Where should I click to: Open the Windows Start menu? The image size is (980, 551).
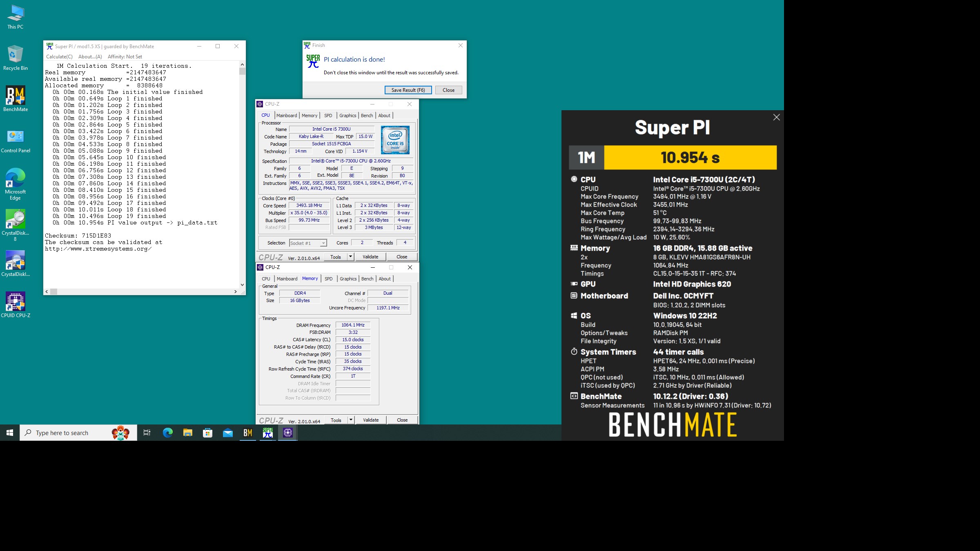pos(10,433)
